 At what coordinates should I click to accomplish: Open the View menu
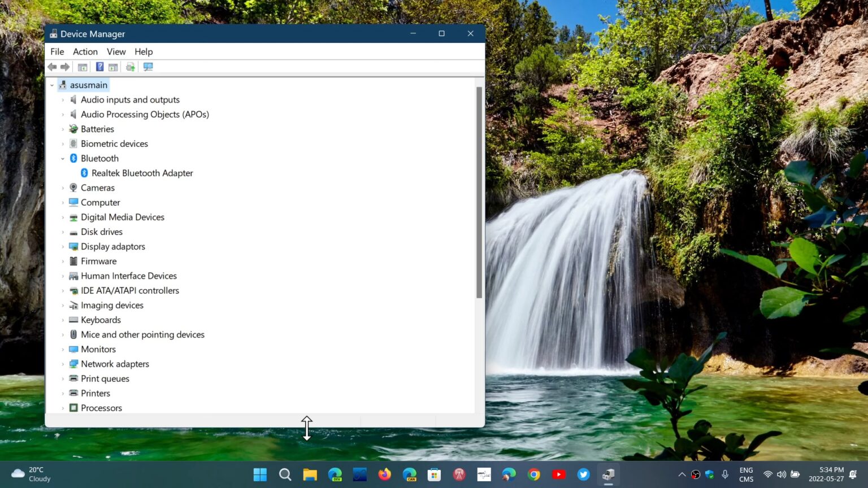tap(116, 51)
